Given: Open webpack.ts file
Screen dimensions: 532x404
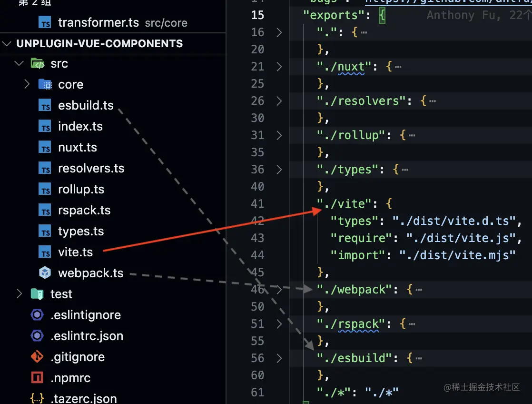Looking at the screenshot, I should [x=90, y=273].
